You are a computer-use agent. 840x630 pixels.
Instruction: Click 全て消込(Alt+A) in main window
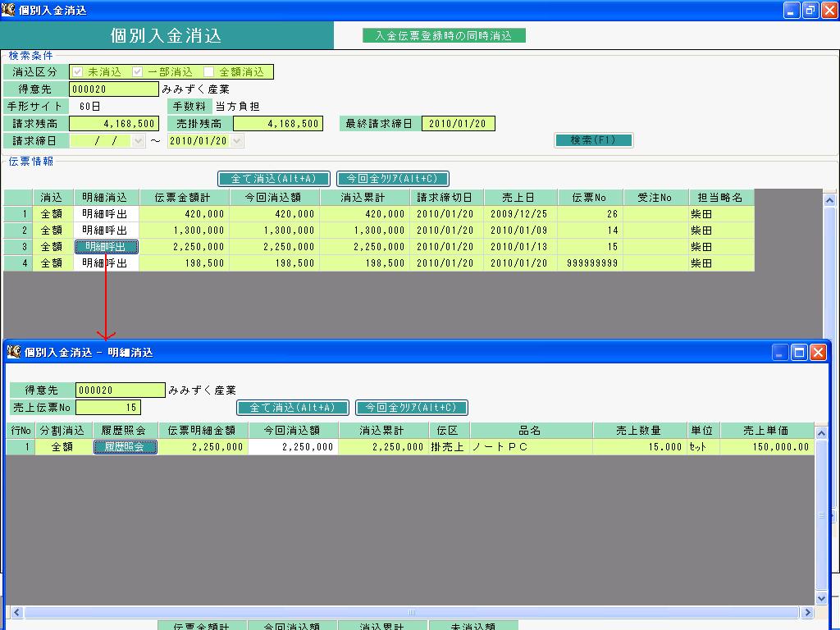point(274,178)
